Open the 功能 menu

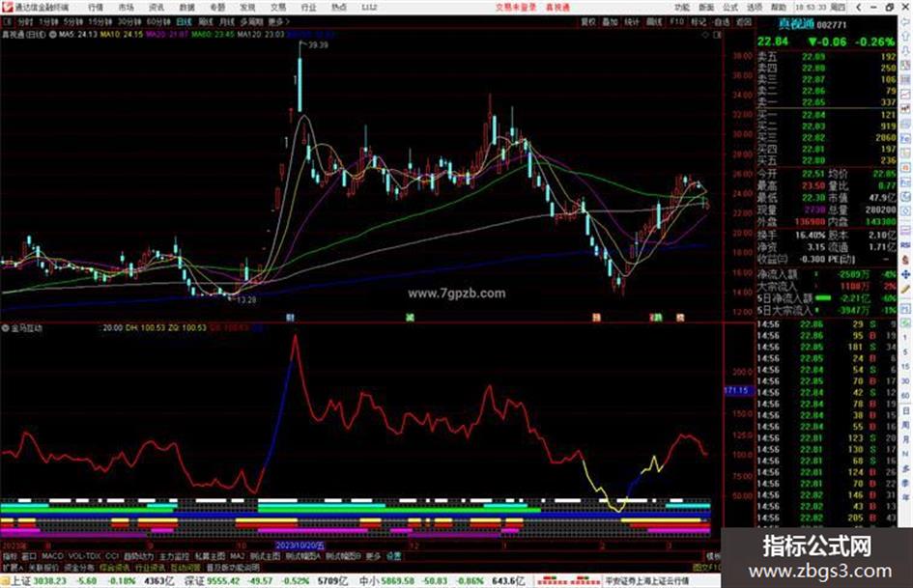pyautogui.click(x=682, y=8)
